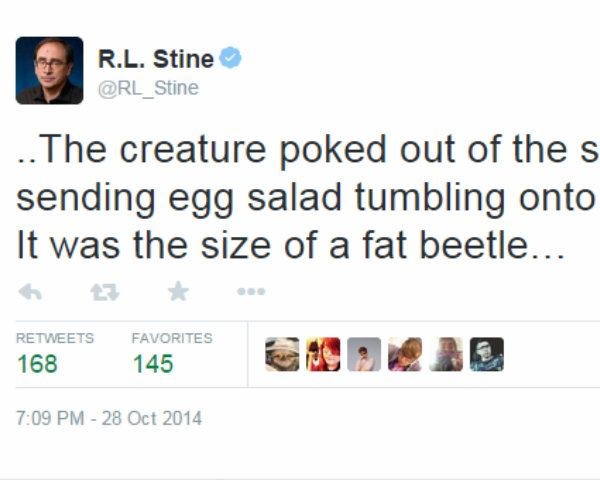
Task: Retweet this R.L. Stine tweet
Action: 104,291
